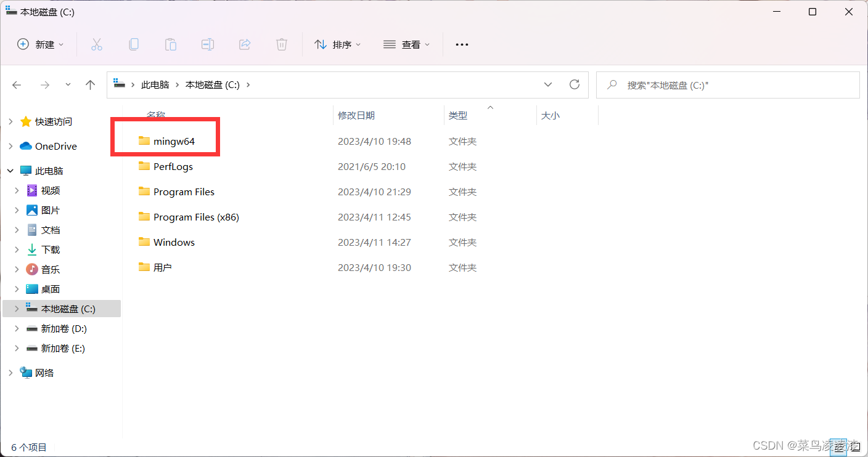Click the Share icon in toolbar
Screen dimensions: 868x457
pyautogui.click(x=245, y=44)
